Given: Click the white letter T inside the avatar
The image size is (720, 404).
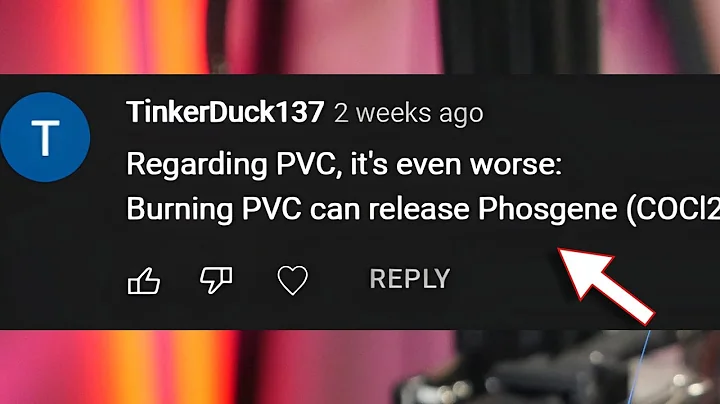Looking at the screenshot, I should pos(45,137).
